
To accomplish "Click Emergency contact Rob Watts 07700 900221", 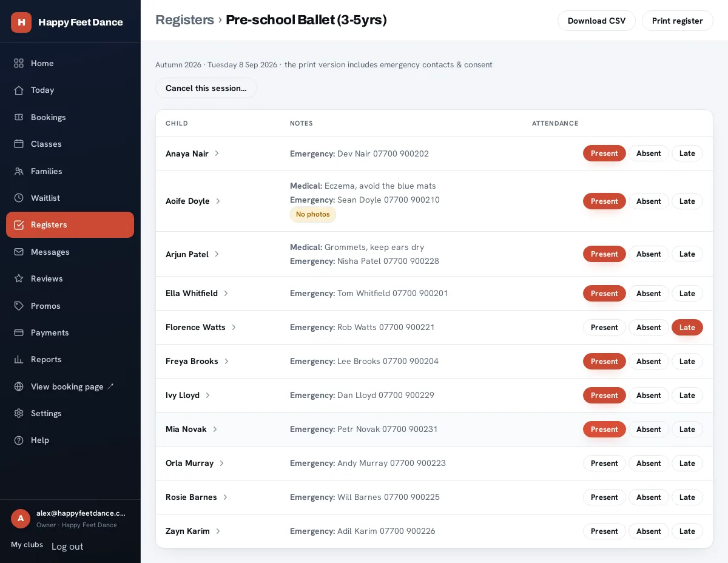I will coord(362,327).
